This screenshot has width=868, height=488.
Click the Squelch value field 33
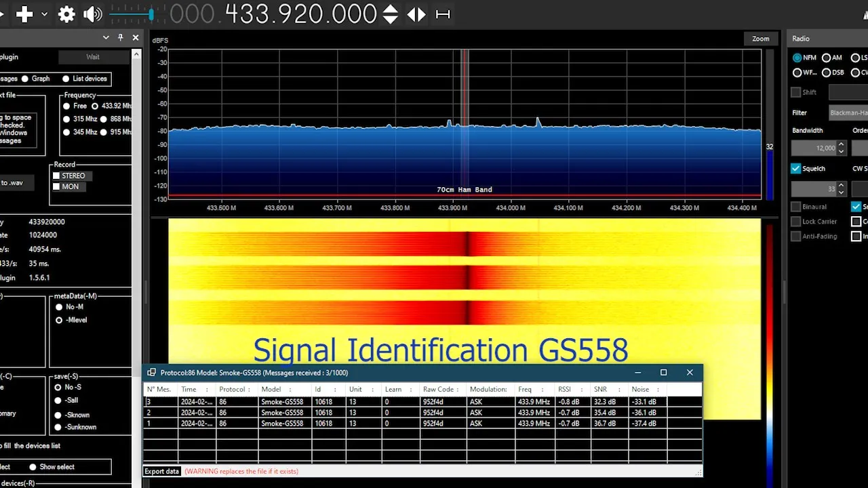coord(814,188)
